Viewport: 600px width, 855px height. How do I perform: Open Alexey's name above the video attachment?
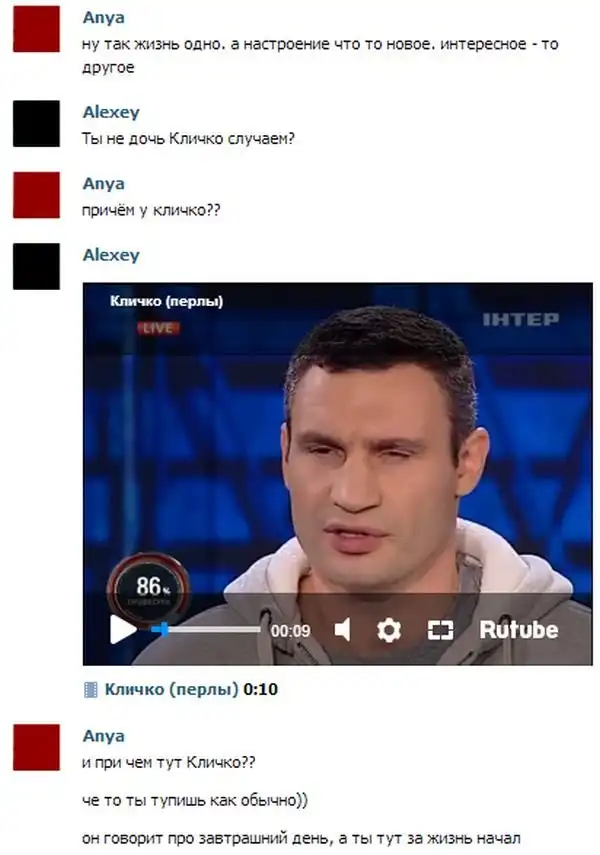pyautogui.click(x=111, y=255)
